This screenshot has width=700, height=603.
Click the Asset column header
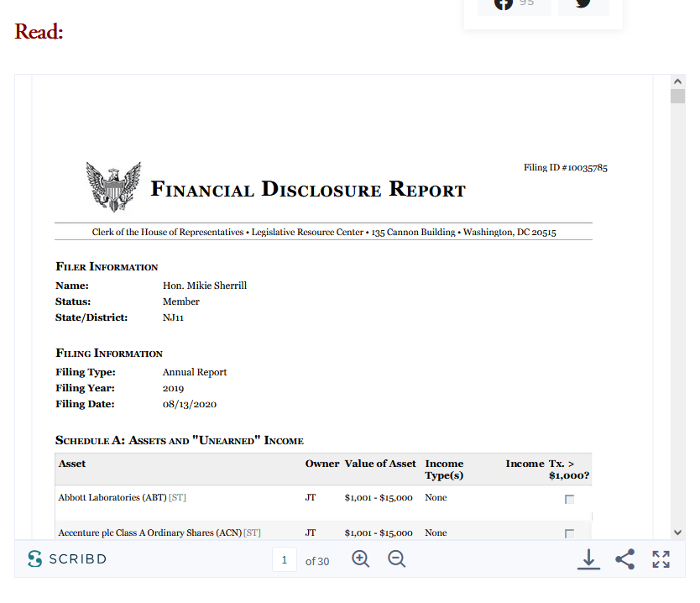pyautogui.click(x=72, y=464)
